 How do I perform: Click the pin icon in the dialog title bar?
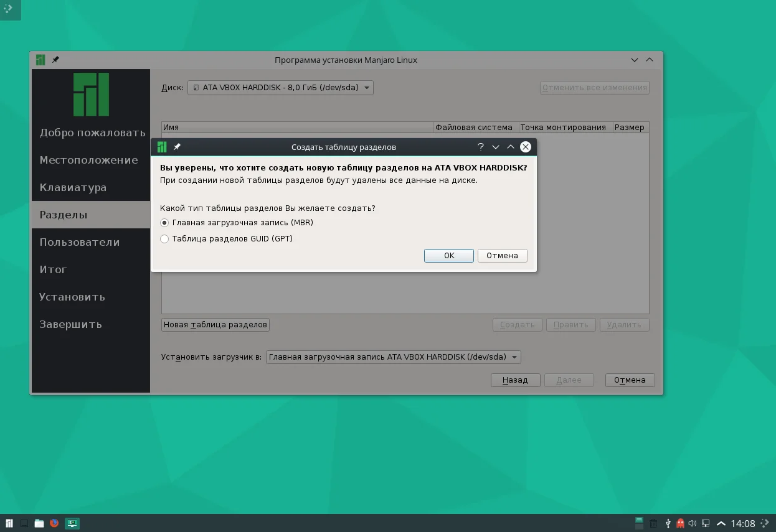[x=177, y=147]
